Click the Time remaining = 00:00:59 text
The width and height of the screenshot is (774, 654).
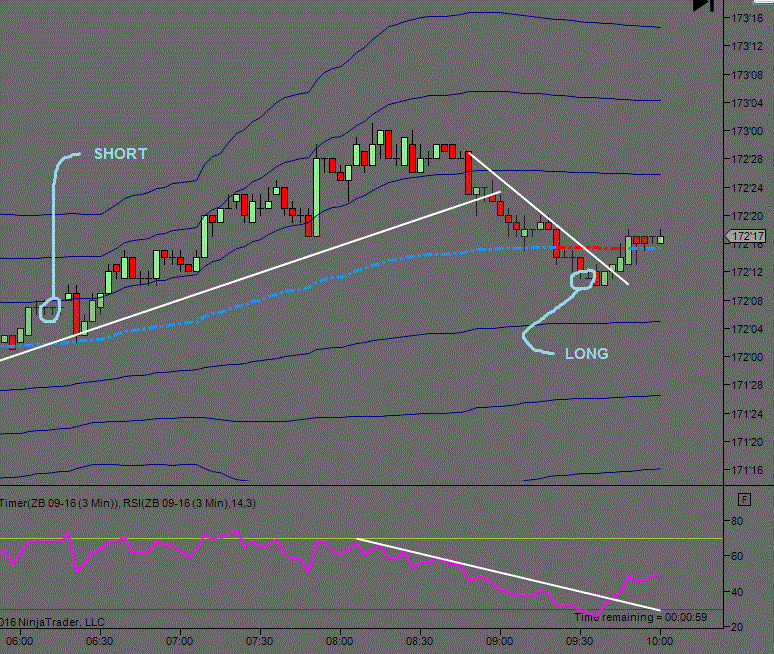point(641,617)
